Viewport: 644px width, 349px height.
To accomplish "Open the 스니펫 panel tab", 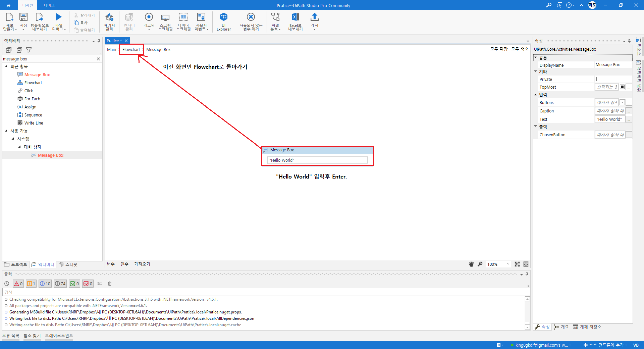I will click(68, 264).
